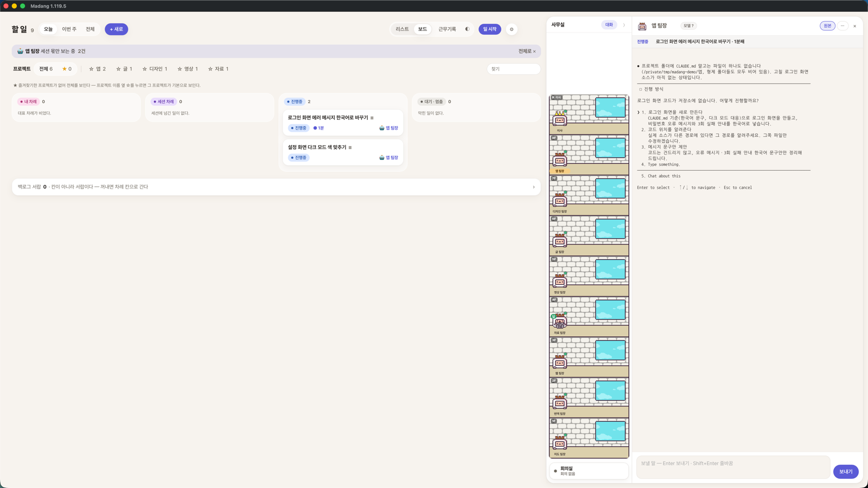
Task: Switch to the 리스트 view
Action: 402,29
